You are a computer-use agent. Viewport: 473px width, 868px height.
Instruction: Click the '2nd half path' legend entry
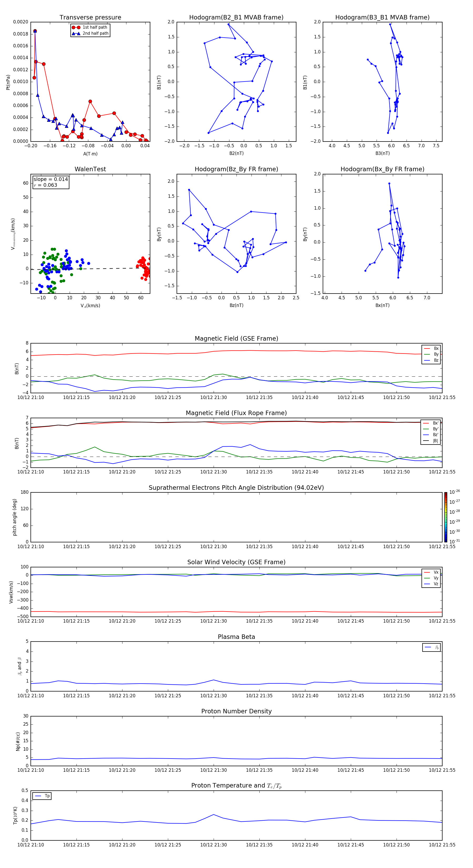click(90, 33)
